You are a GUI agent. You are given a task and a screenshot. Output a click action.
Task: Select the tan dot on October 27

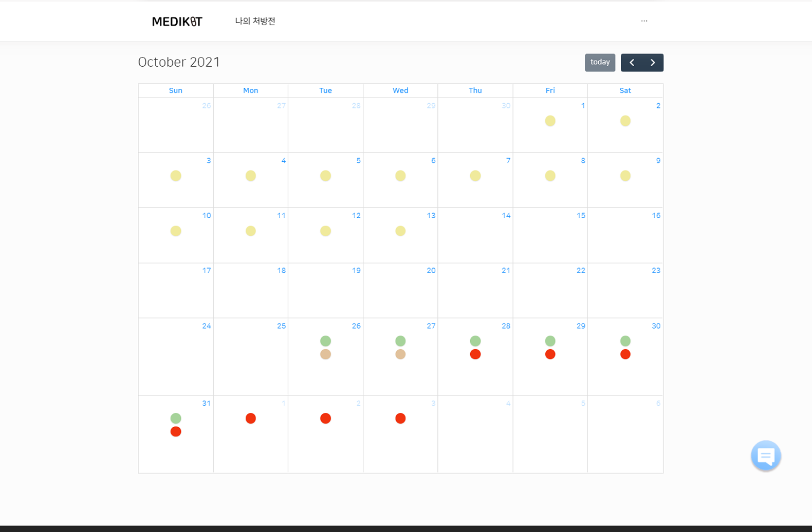tap(400, 354)
